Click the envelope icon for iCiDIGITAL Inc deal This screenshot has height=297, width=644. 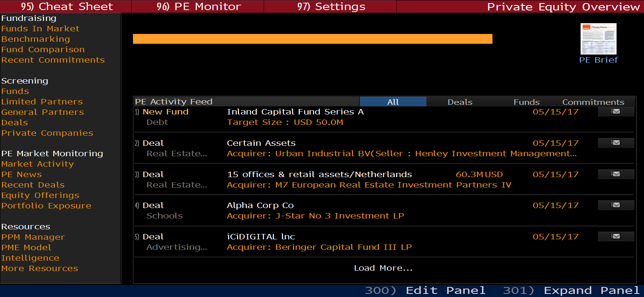[x=616, y=237]
